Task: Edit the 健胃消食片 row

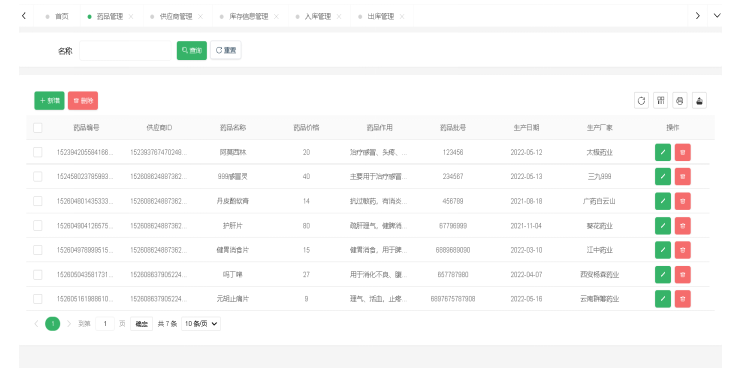Action: [663, 250]
